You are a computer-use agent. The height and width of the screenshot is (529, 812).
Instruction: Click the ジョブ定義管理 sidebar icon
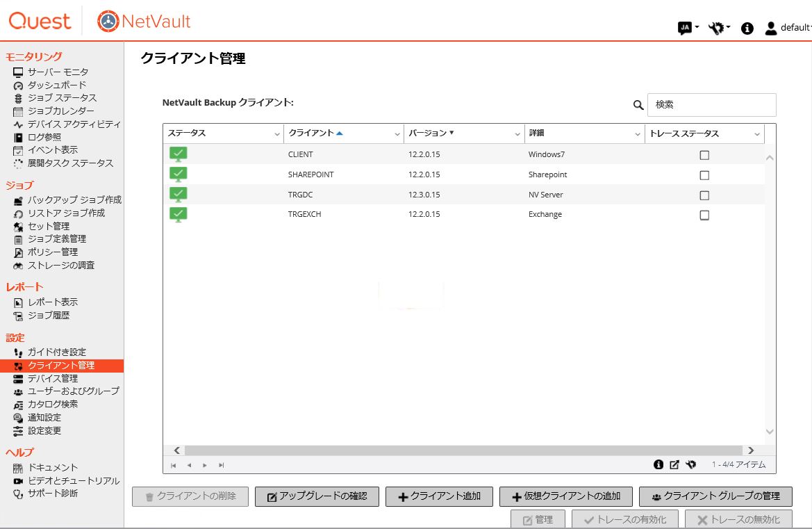18,240
